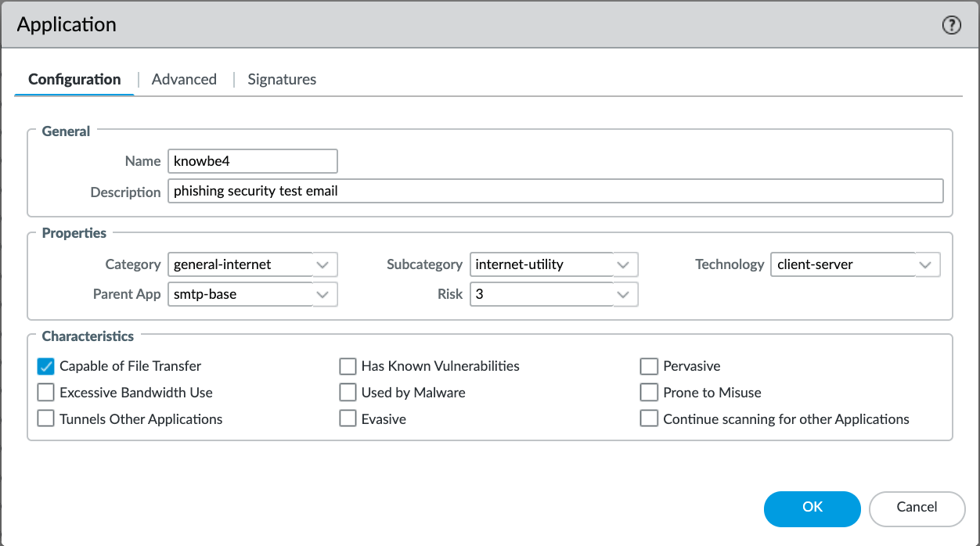Switch to the Advanced tab

(x=184, y=79)
